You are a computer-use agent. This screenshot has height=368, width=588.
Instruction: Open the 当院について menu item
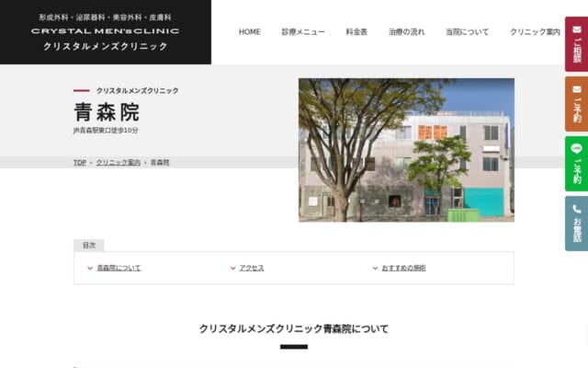click(467, 32)
